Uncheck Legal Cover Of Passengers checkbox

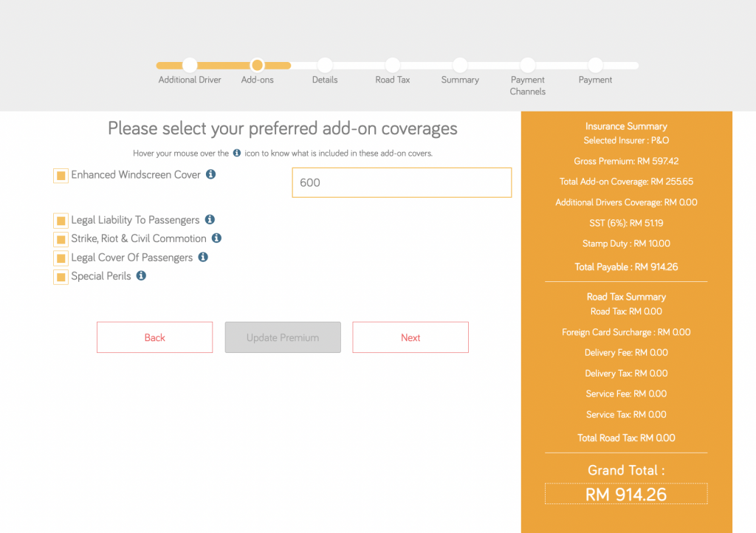click(x=61, y=258)
